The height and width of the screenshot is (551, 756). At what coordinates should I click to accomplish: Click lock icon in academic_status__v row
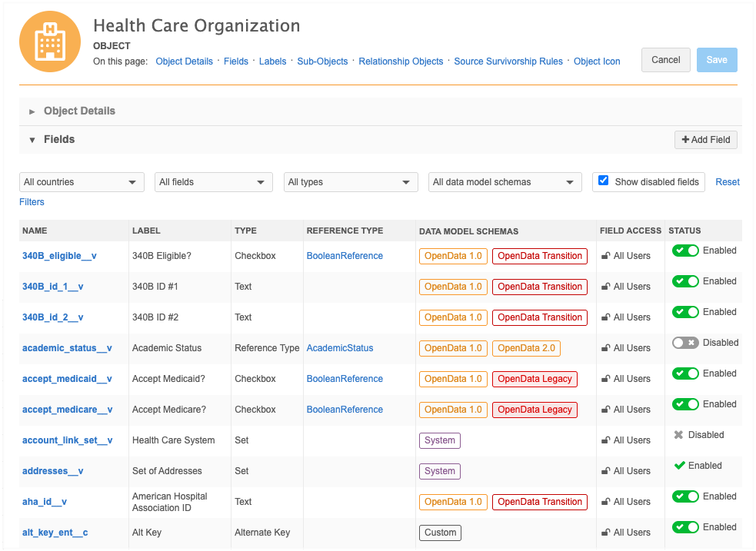(x=606, y=348)
